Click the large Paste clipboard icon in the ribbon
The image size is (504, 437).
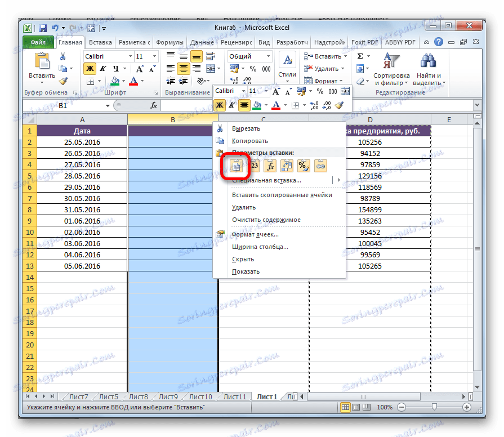42,61
